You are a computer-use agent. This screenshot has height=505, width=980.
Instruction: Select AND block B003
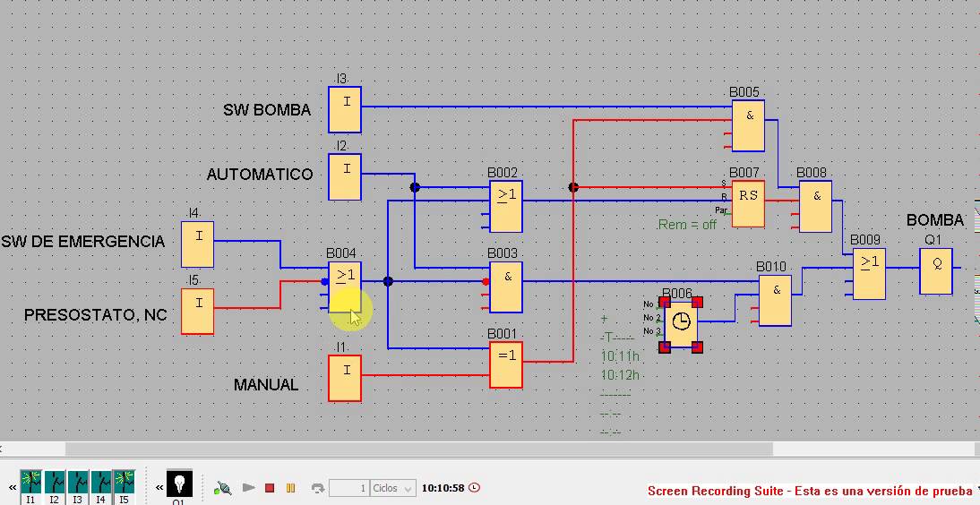pyautogui.click(x=506, y=287)
